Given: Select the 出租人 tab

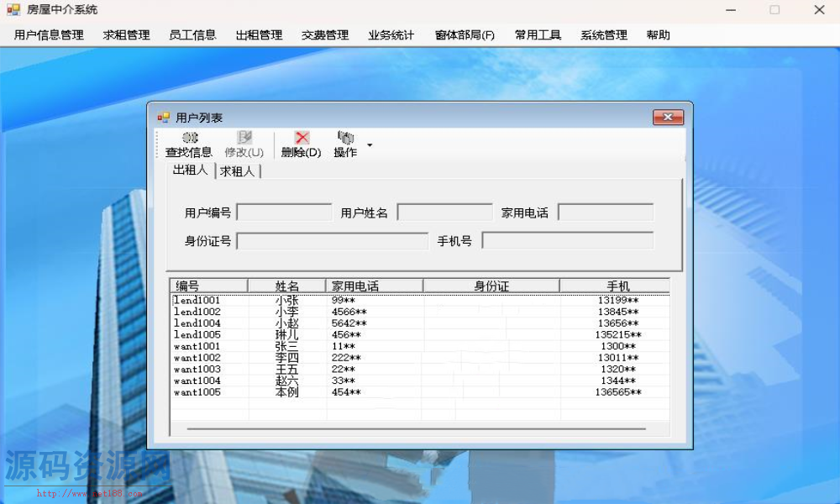Looking at the screenshot, I should [x=190, y=171].
